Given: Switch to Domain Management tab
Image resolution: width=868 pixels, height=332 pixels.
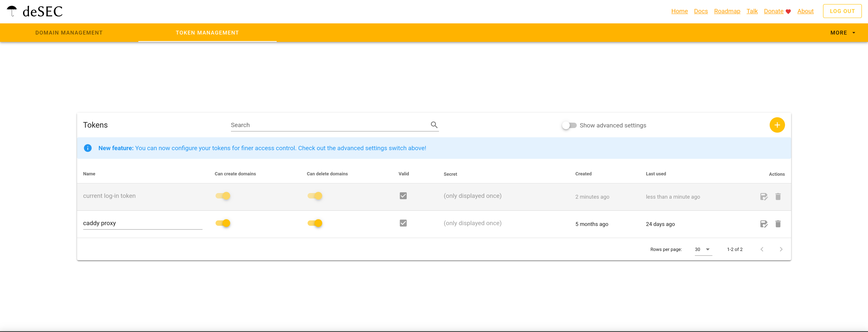Looking at the screenshot, I should tap(69, 33).
